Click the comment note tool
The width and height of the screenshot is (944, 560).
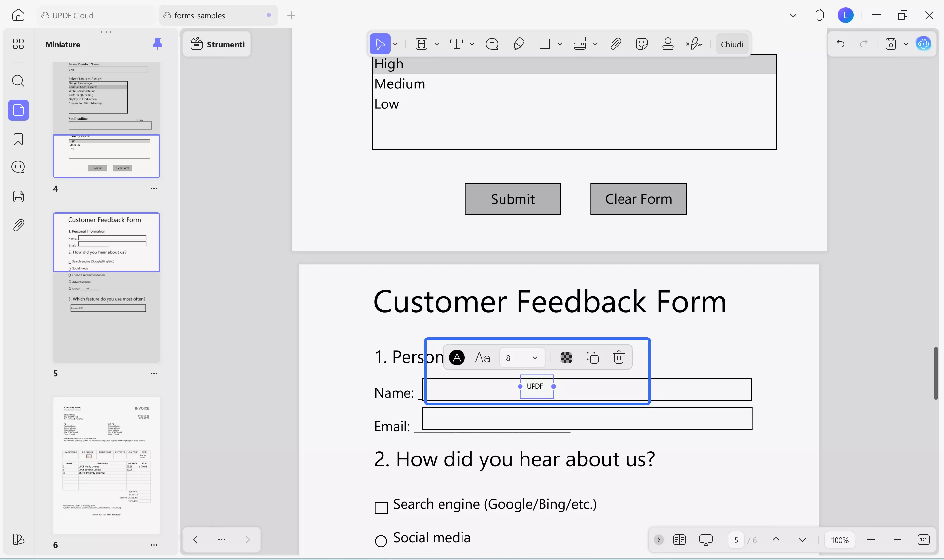[492, 44]
